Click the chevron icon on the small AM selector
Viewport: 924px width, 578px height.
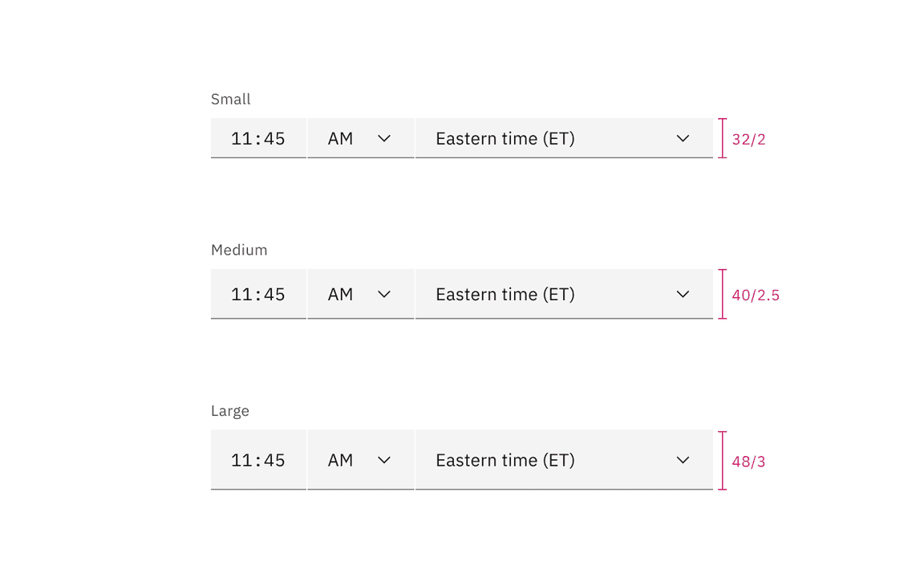pyautogui.click(x=384, y=138)
